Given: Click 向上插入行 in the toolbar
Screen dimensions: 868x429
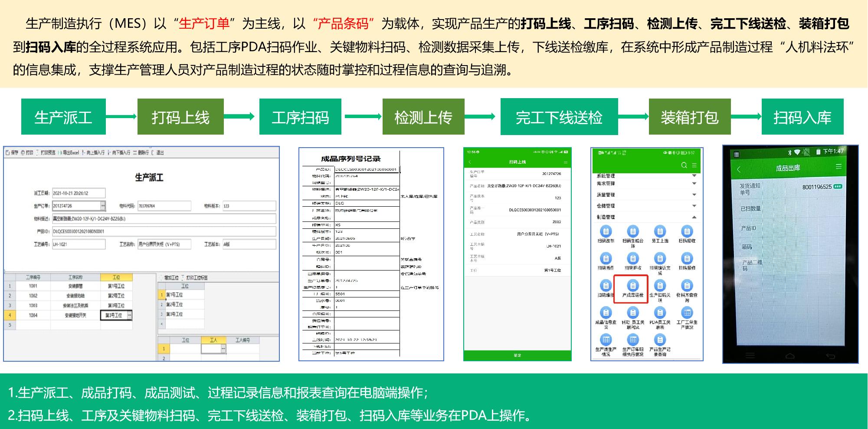Looking at the screenshot, I should pyautogui.click(x=94, y=153).
